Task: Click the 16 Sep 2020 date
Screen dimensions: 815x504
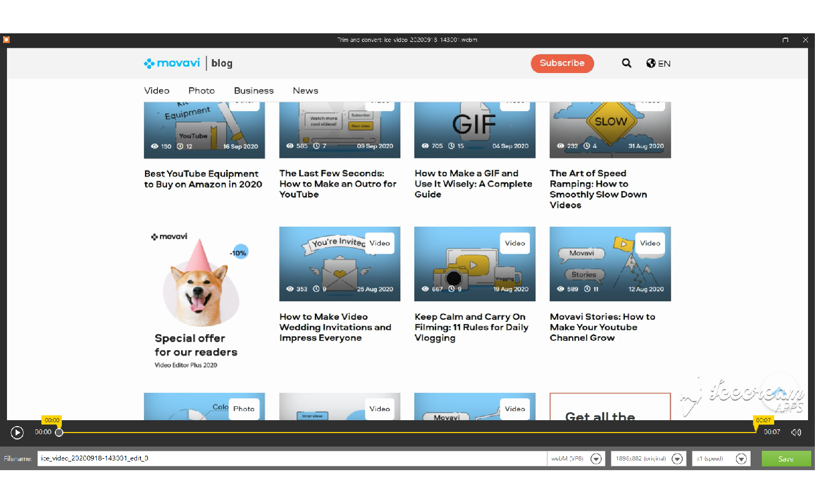Action: coord(241,146)
